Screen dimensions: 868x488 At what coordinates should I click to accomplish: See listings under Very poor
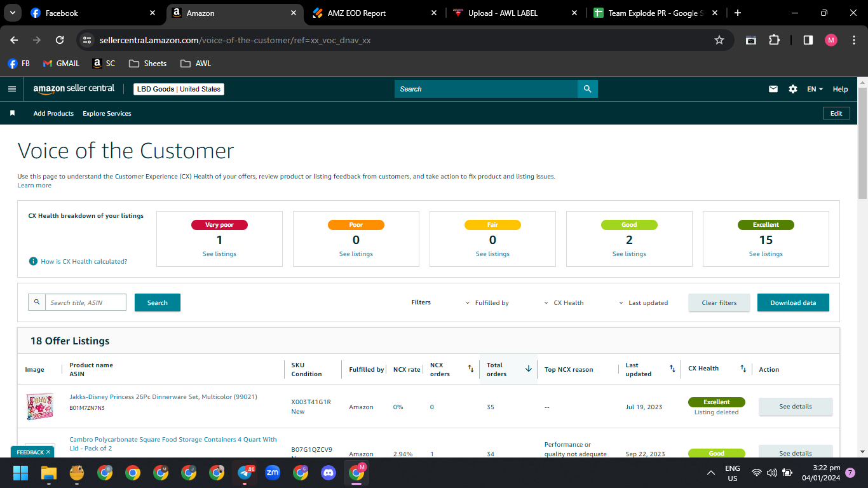click(219, 254)
